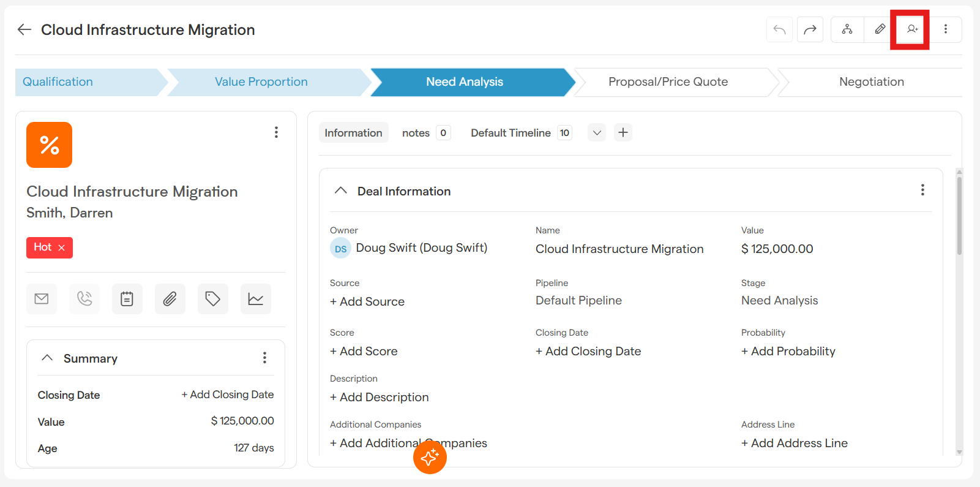
Task: Remove the Hot tag with its X
Action: coord(62,248)
